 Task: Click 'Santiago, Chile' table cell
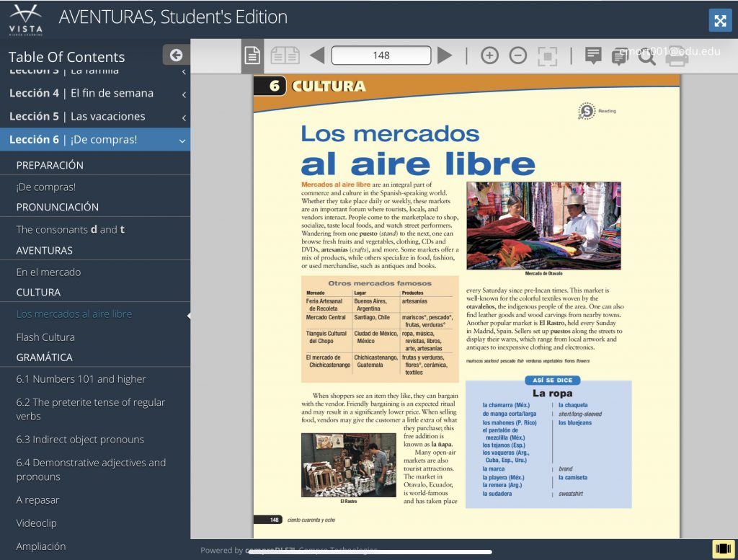(372, 317)
